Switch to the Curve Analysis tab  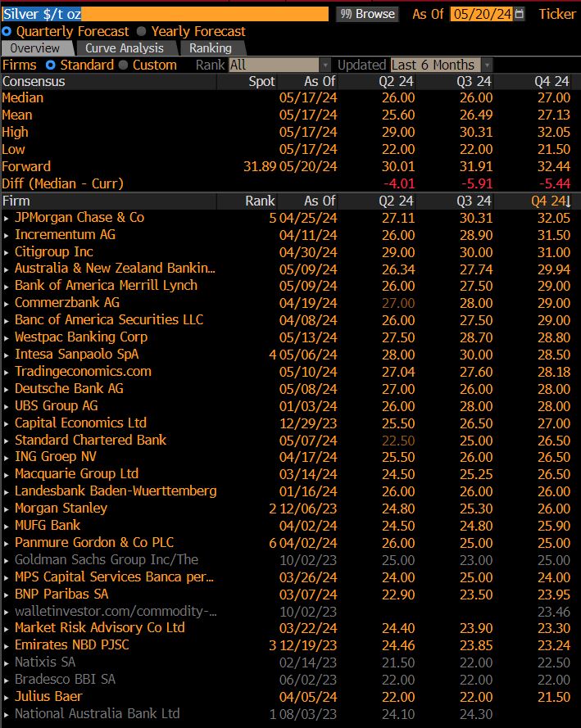(125, 48)
